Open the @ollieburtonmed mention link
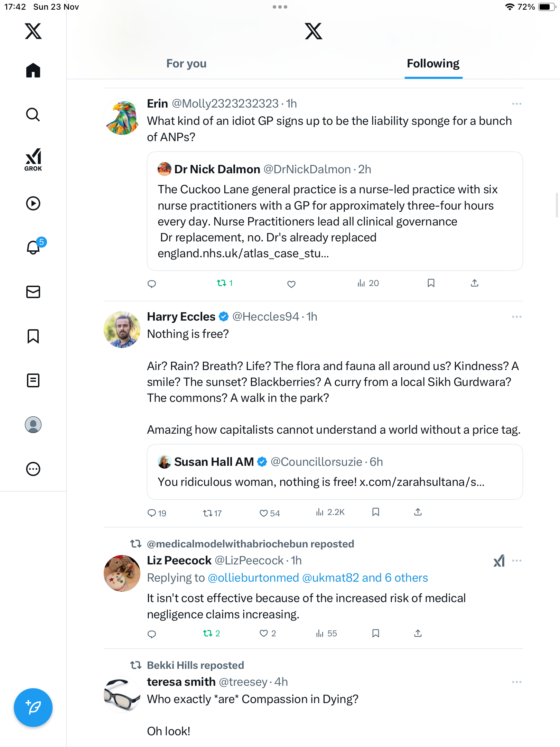 [253, 578]
